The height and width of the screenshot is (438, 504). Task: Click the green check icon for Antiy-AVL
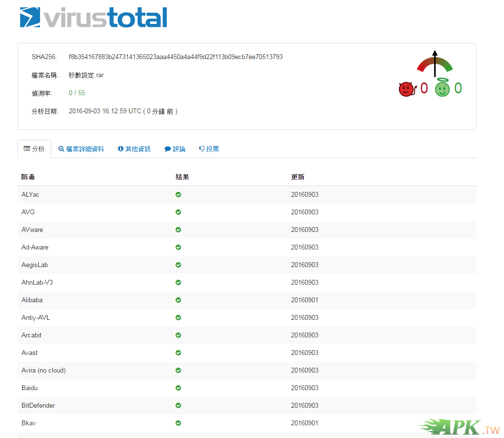coord(178,317)
